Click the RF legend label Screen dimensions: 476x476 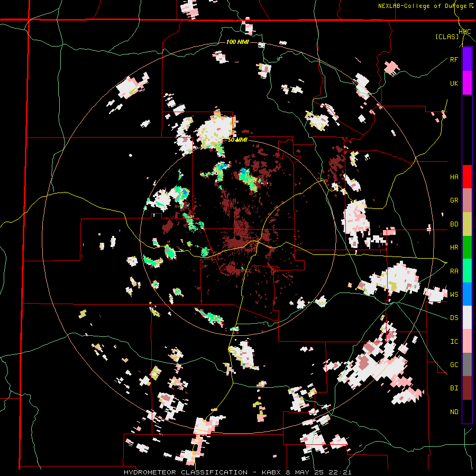click(x=454, y=59)
